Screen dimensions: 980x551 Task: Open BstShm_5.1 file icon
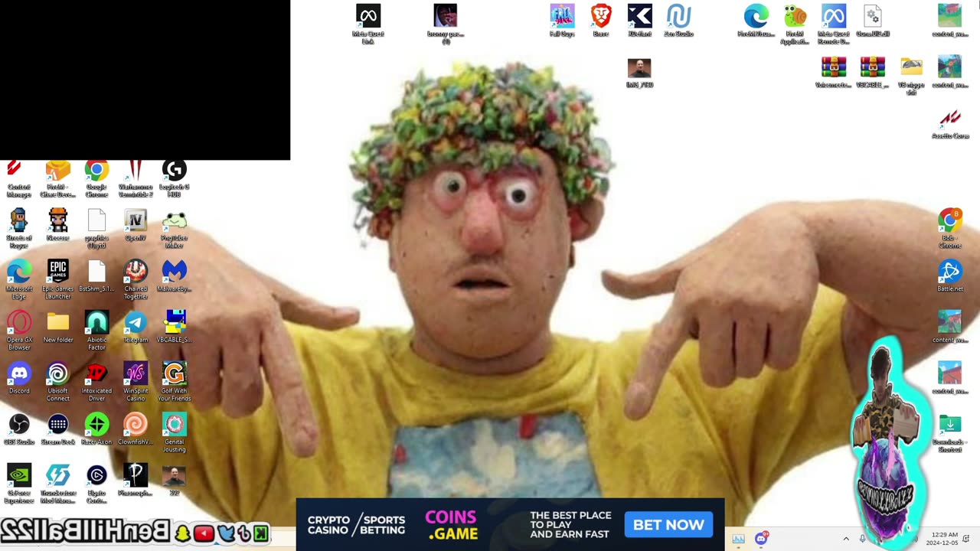[x=96, y=276]
